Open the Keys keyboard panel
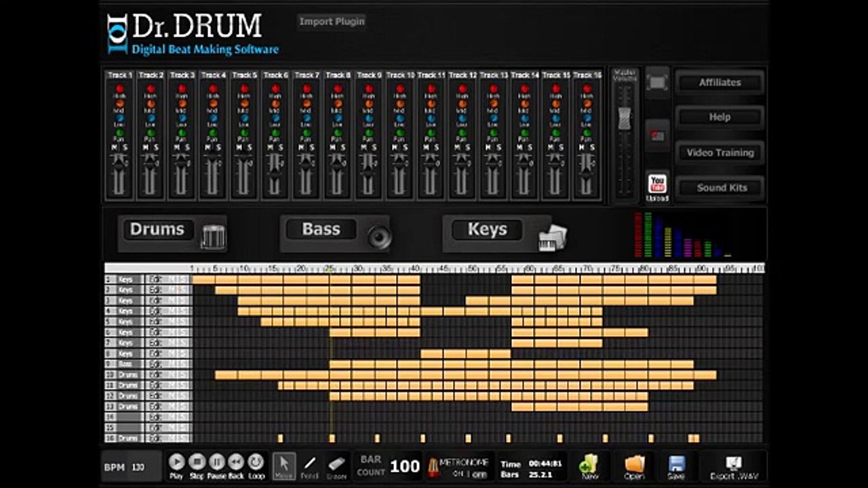The width and height of the screenshot is (868, 488). tap(487, 230)
